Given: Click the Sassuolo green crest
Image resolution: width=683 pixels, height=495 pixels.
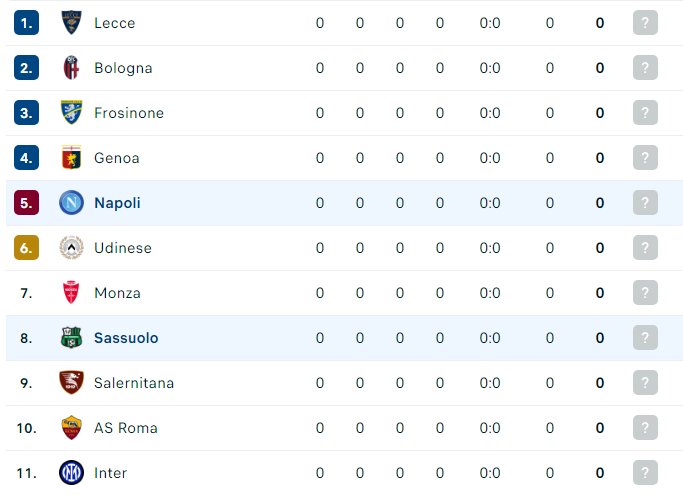Looking at the screenshot, I should [x=71, y=337].
